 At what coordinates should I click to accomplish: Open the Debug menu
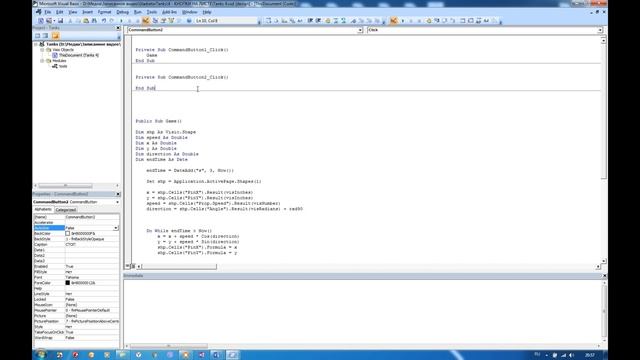click(122, 12)
